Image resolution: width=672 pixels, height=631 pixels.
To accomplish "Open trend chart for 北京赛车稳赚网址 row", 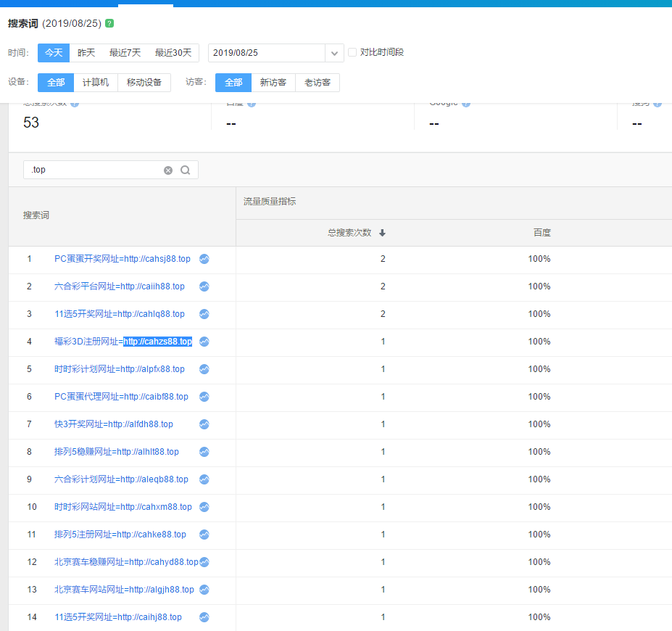I will [204, 562].
